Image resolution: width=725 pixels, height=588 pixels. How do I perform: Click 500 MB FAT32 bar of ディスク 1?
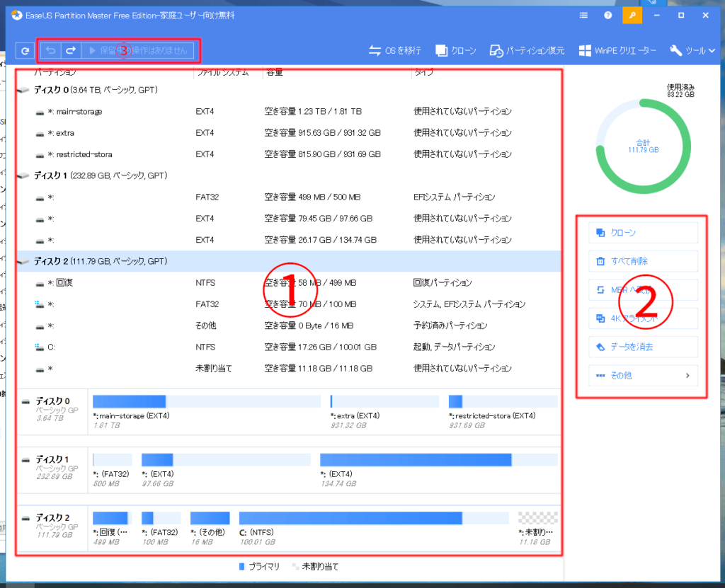[x=112, y=459]
